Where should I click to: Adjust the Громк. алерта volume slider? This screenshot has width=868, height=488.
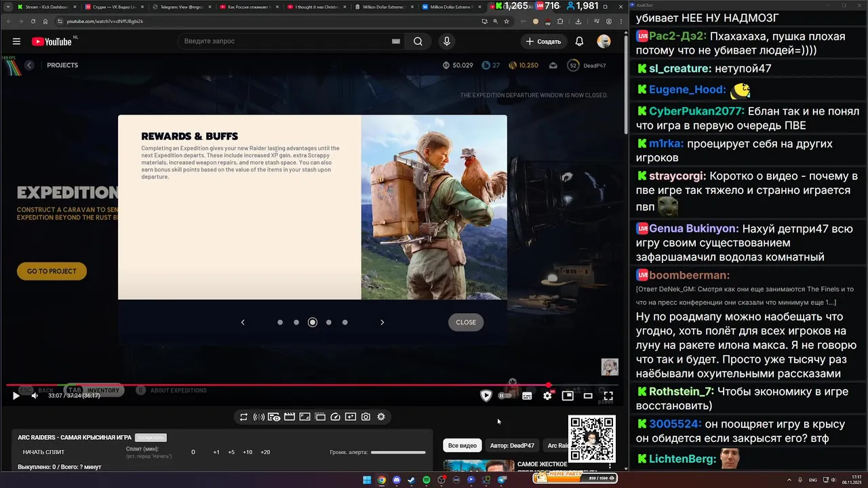(x=398, y=452)
